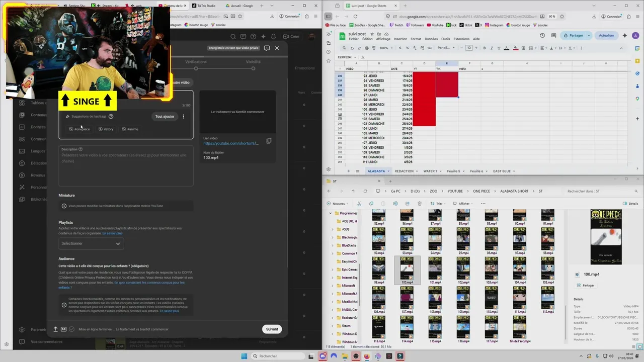Share the selected file in Explorer toolbar

(x=408, y=204)
